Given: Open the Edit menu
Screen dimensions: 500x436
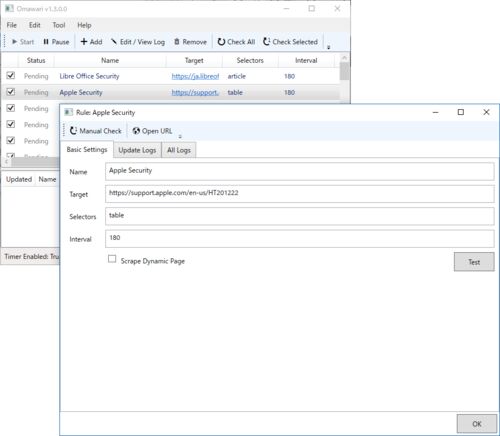Looking at the screenshot, I should click(34, 25).
